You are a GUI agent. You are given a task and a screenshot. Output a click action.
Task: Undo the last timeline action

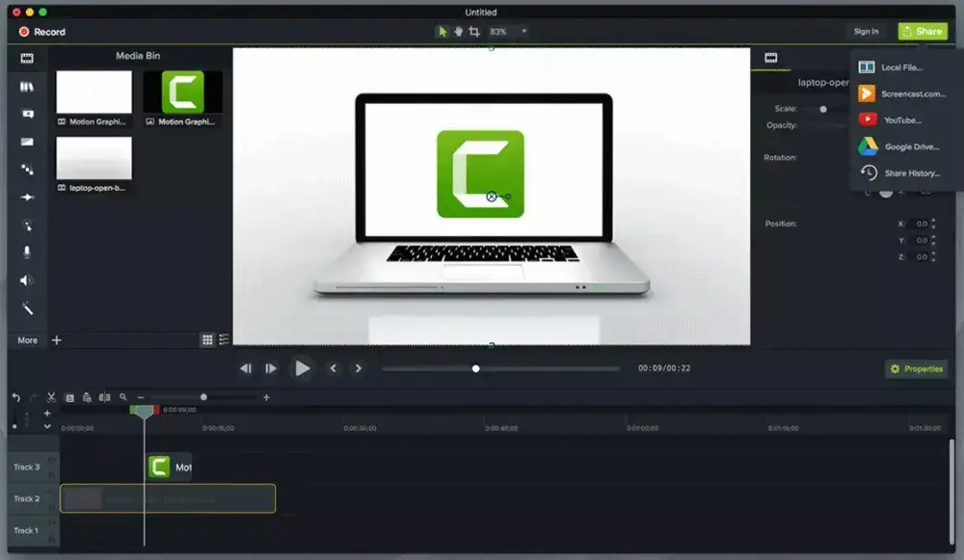16,398
